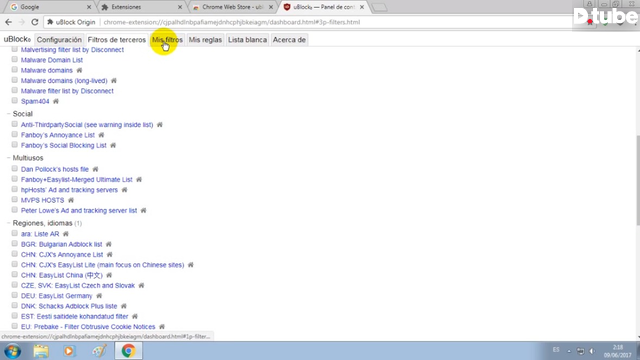Open home icon for Peter Lowe's server list
The image size is (640, 360).
[x=143, y=211]
